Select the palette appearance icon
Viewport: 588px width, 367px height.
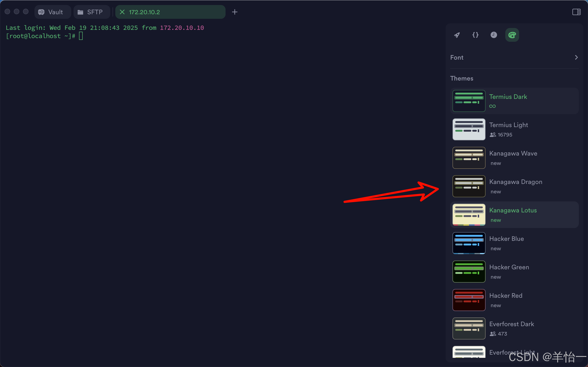pyautogui.click(x=512, y=35)
